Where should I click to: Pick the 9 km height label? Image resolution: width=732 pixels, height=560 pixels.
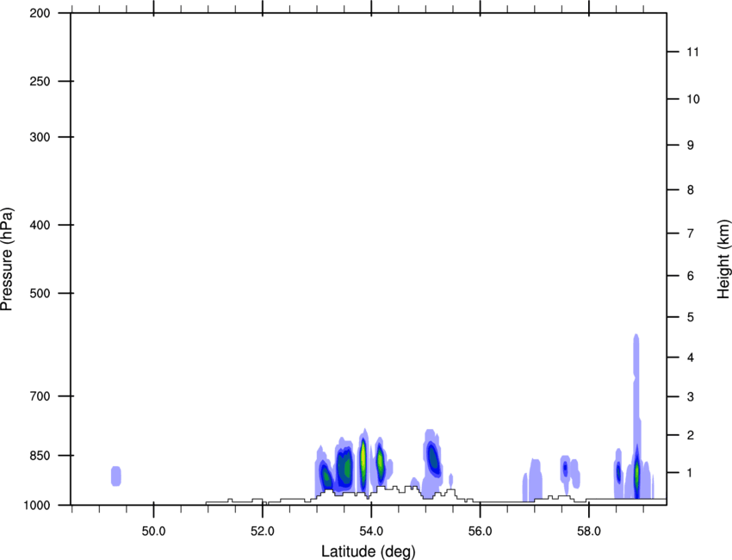point(691,146)
